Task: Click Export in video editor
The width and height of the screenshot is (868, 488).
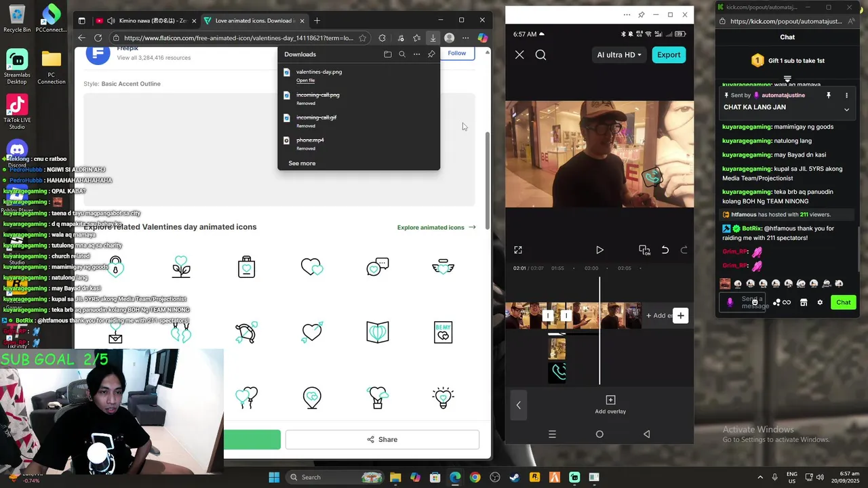Action: [669, 55]
